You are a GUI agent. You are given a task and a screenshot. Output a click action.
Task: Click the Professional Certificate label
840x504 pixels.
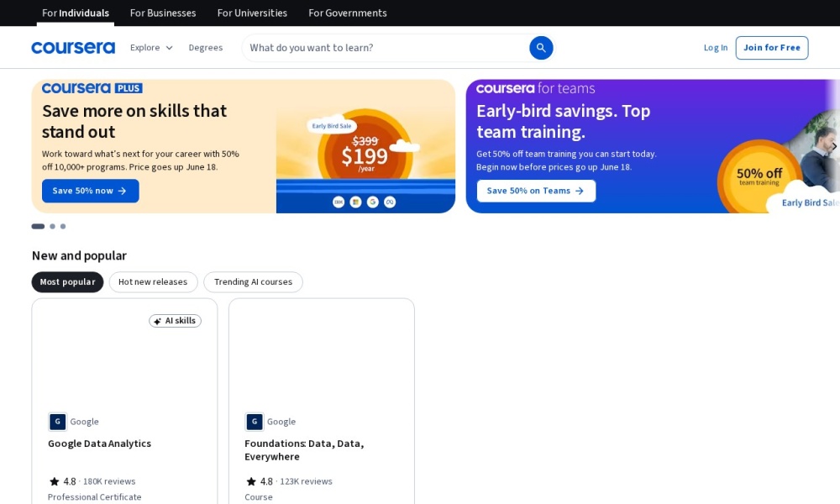coord(95,497)
